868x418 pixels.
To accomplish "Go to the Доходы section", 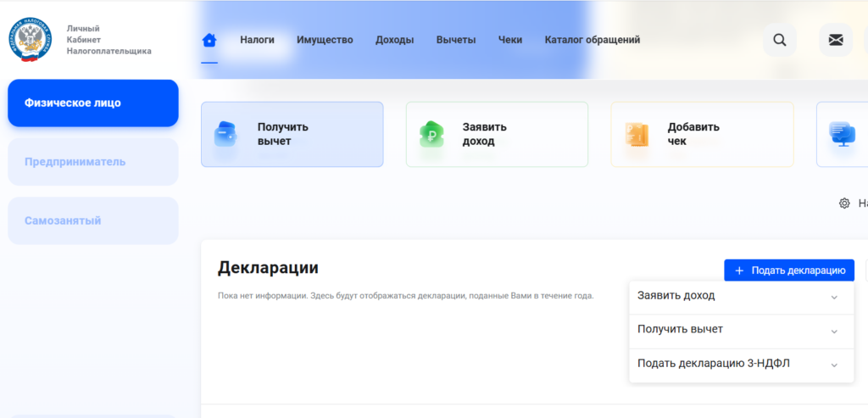I will coord(394,40).
